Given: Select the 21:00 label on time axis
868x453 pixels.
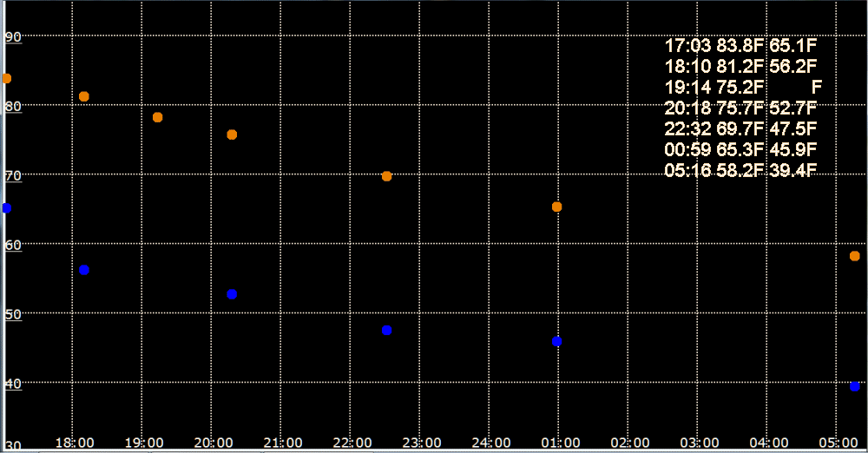Looking at the screenshot, I should pyautogui.click(x=282, y=443).
